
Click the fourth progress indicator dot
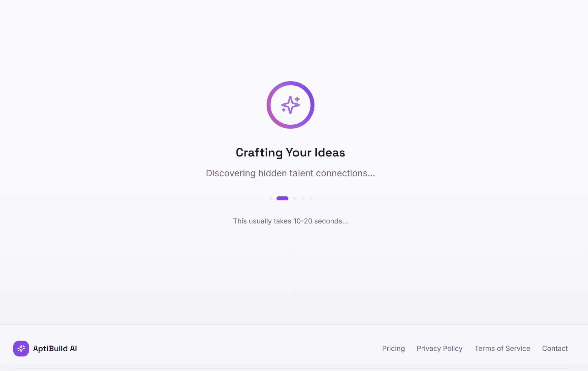[x=303, y=198]
